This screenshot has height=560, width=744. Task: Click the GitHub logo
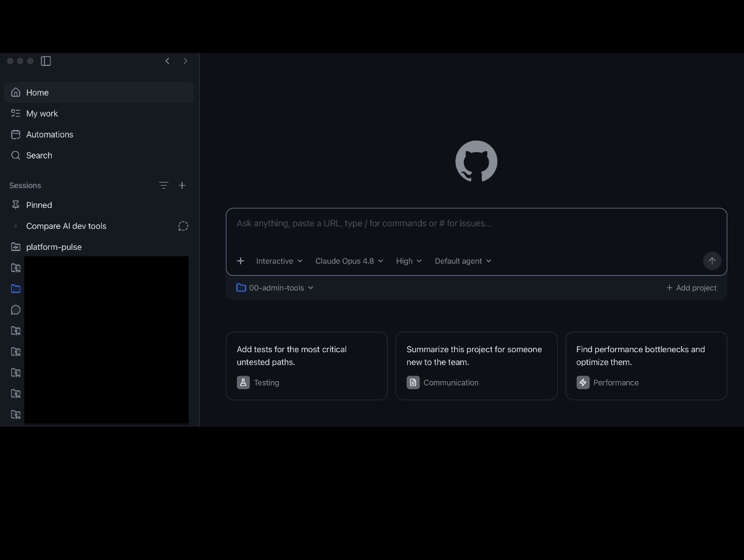pyautogui.click(x=476, y=162)
